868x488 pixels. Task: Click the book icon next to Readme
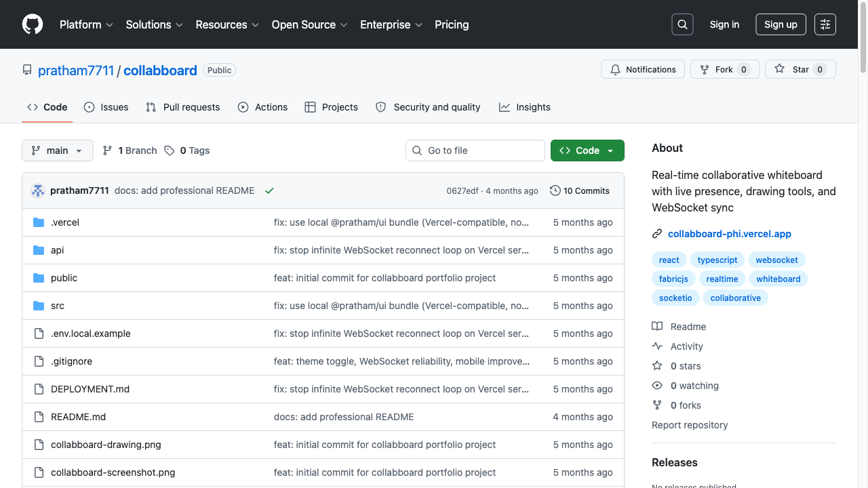(657, 327)
